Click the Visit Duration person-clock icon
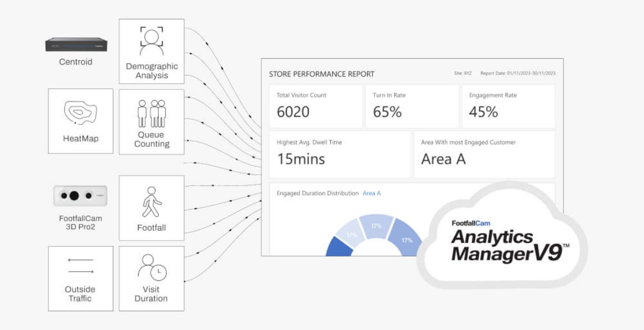Viewport: 644px width, 330px height. (x=152, y=267)
